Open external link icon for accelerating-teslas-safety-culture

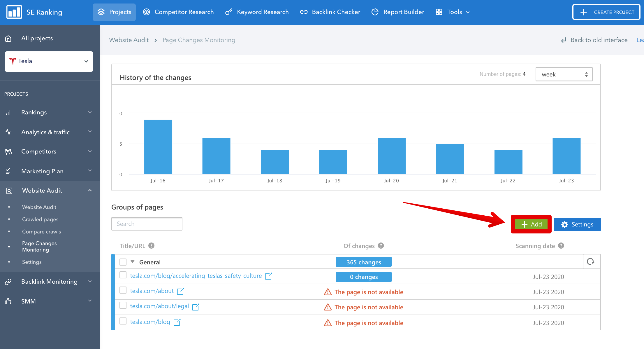pyautogui.click(x=268, y=276)
